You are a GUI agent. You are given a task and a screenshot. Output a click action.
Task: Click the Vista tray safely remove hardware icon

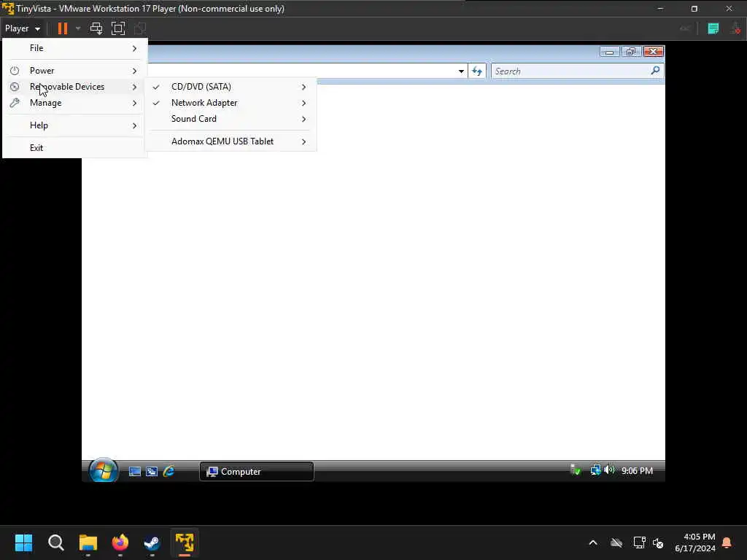[576, 470]
